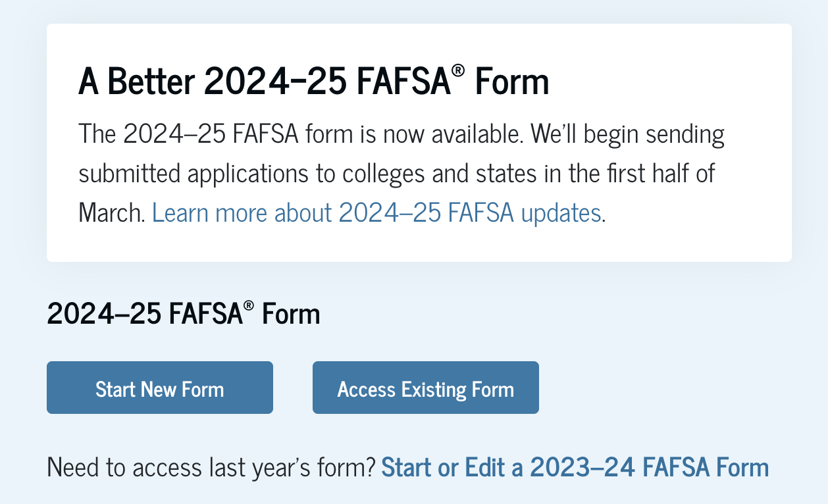828x504 pixels.
Task: Click the '2024–25 FAFSA Form' section subheading
Action: coord(183,314)
